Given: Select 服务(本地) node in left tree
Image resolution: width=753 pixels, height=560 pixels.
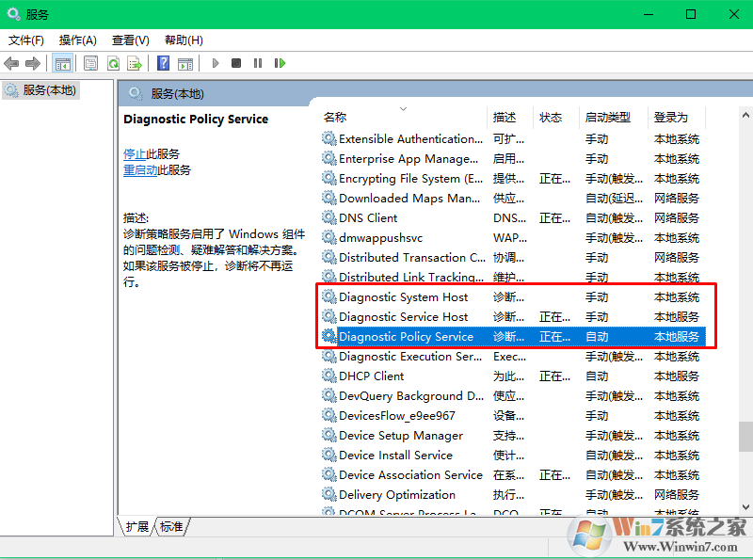Looking at the screenshot, I should coord(40,89).
